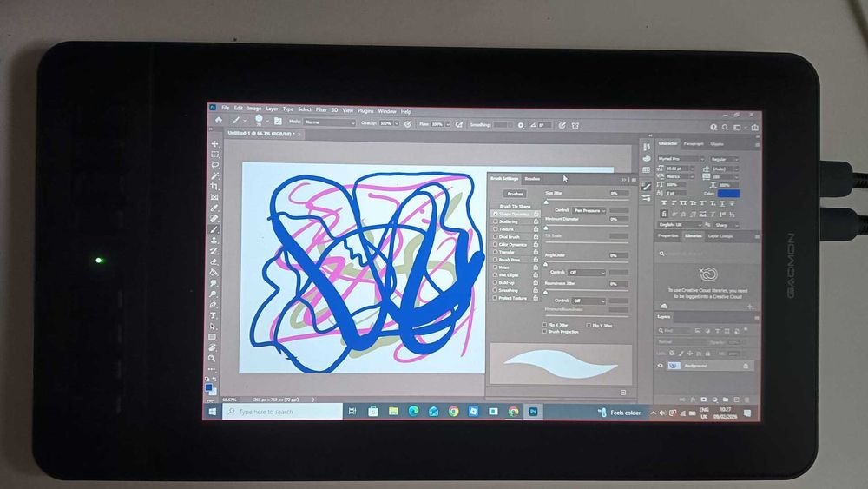Select the Path Selection arrow tool

pos(214,327)
